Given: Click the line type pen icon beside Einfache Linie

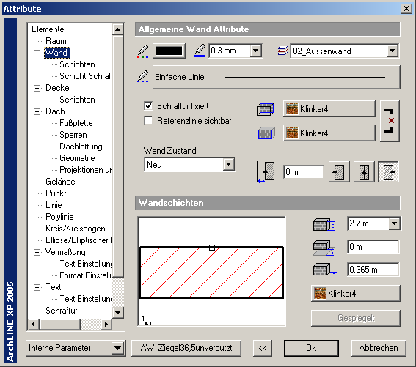Looking at the screenshot, I should coord(143,76).
